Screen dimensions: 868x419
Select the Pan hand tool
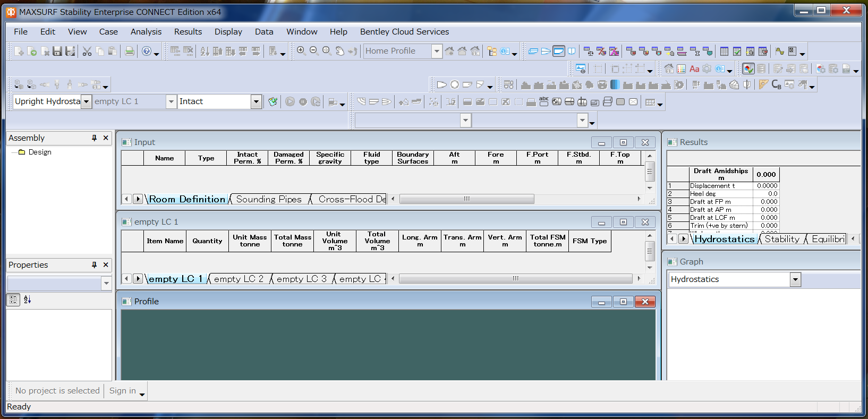click(340, 51)
